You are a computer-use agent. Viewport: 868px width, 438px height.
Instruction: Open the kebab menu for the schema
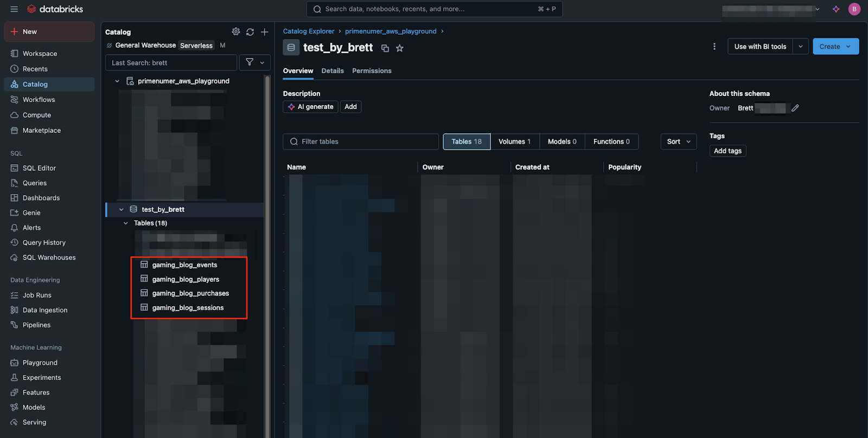coord(714,47)
